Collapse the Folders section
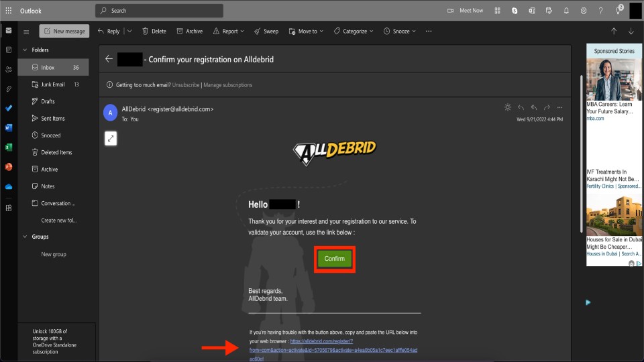 pyautogui.click(x=25, y=50)
